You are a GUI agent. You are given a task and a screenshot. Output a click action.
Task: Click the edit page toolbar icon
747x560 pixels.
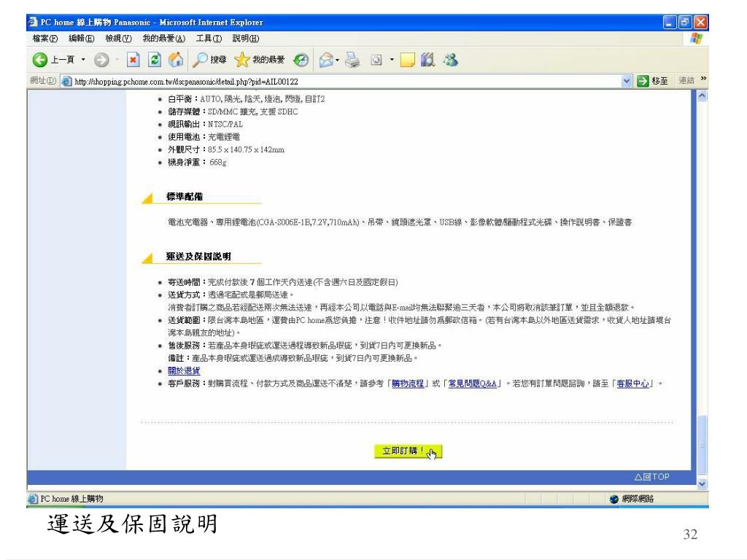tap(376, 60)
